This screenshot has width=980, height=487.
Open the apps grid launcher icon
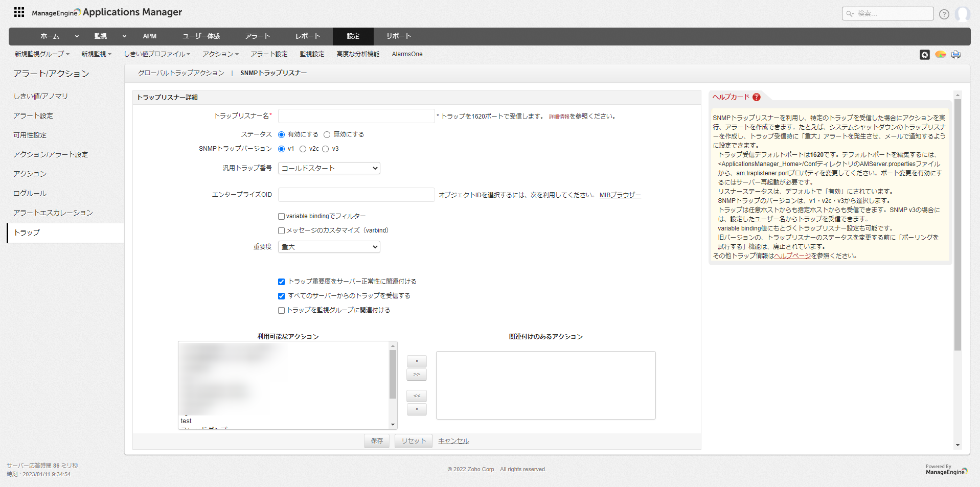(x=19, y=12)
